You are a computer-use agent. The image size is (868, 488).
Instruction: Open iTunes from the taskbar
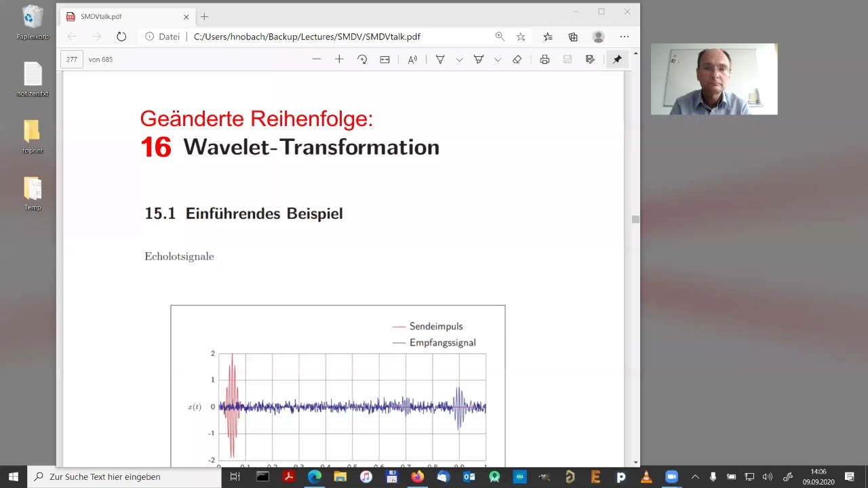(366, 476)
